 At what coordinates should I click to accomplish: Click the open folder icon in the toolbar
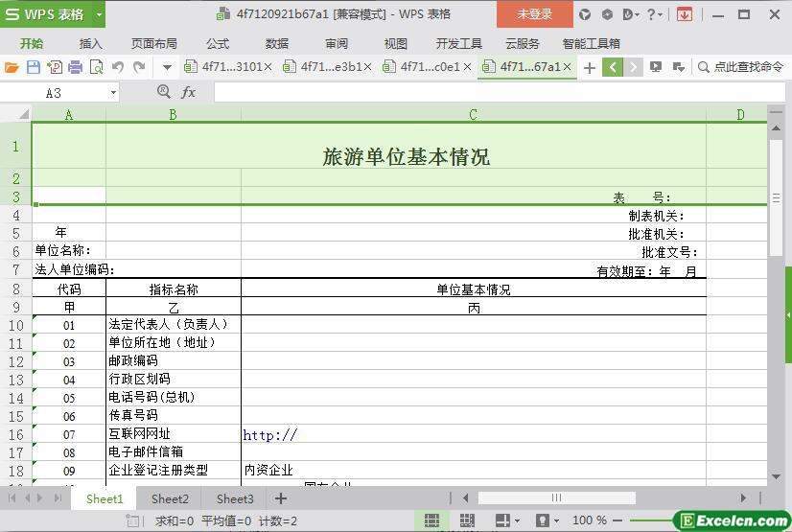coord(12,67)
